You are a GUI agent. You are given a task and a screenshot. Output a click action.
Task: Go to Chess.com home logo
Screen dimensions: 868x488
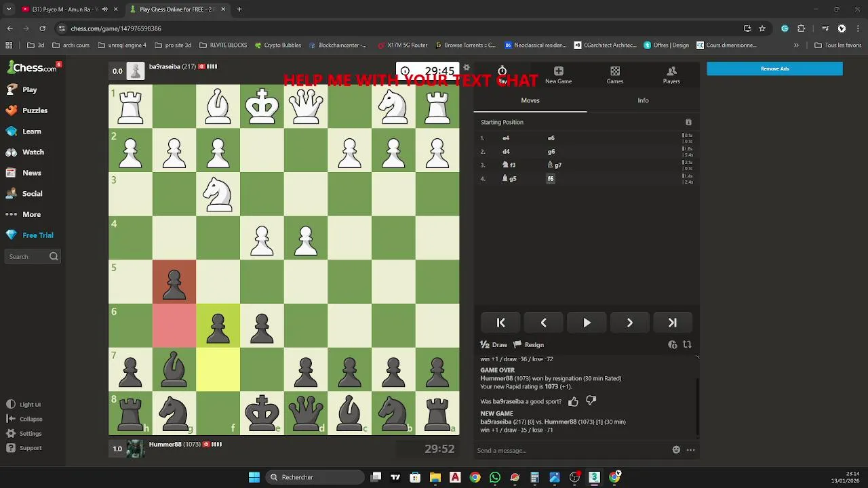(x=32, y=68)
